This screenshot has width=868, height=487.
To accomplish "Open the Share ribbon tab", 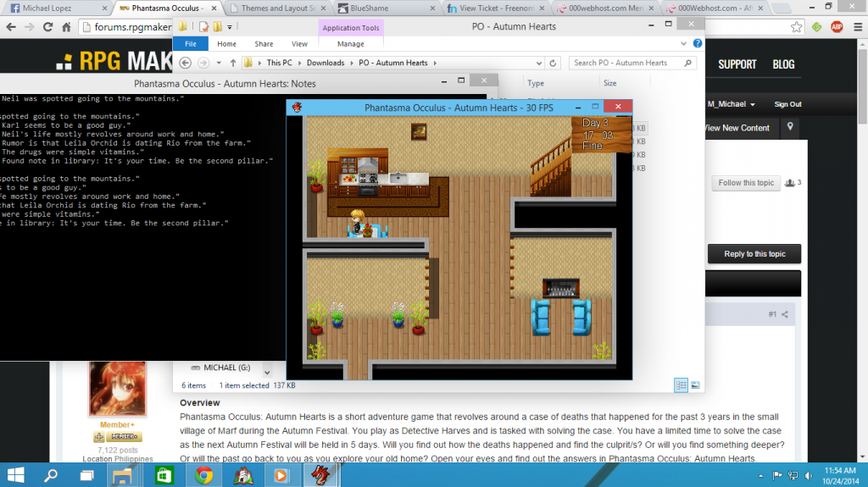I will [264, 43].
